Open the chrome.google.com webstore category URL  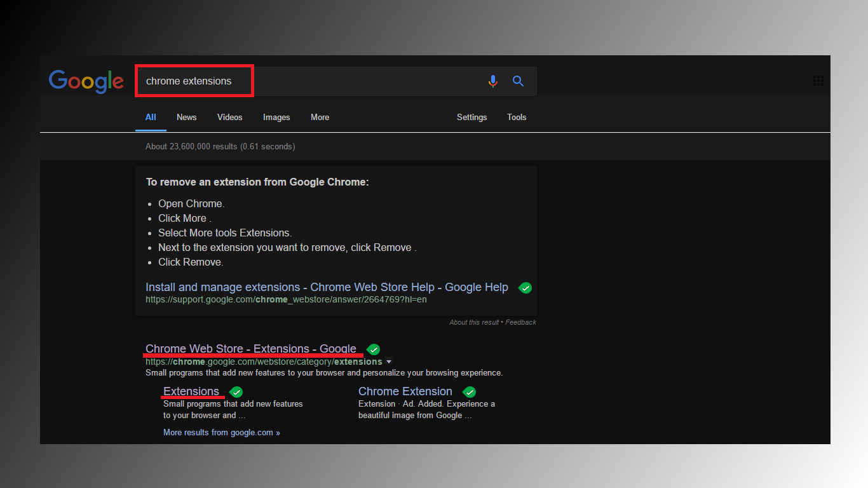[264, 362]
